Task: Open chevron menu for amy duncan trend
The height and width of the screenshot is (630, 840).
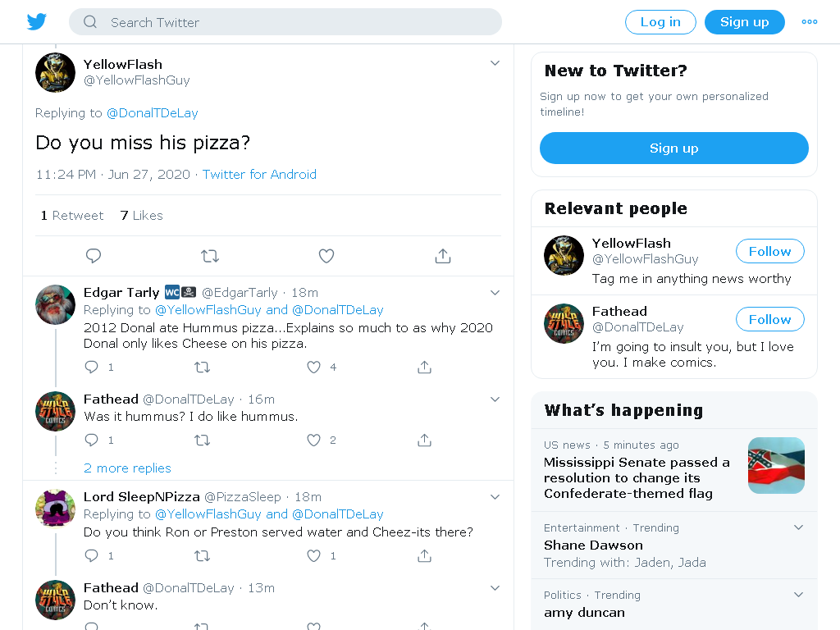Action: pyautogui.click(x=798, y=595)
